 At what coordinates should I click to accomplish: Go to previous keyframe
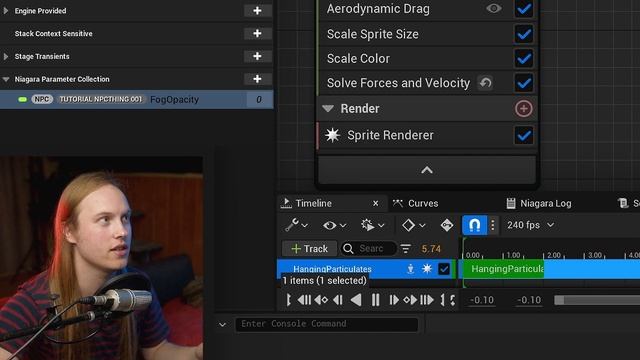tap(321, 300)
